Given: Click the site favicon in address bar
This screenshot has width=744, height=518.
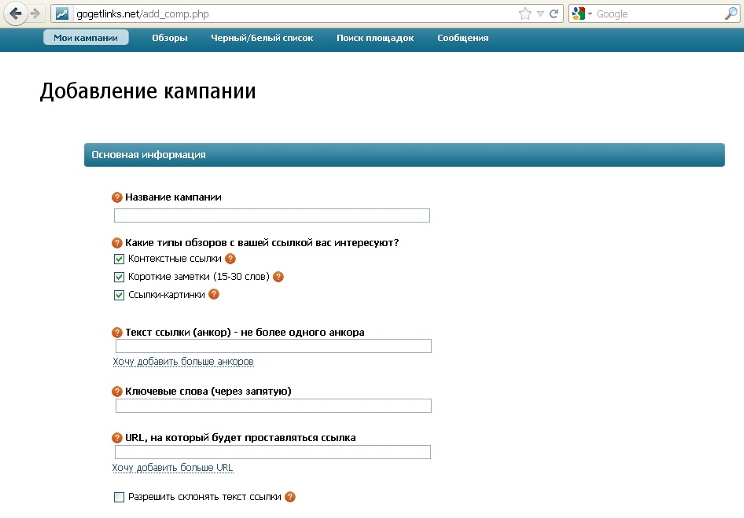Looking at the screenshot, I should click(62, 14).
